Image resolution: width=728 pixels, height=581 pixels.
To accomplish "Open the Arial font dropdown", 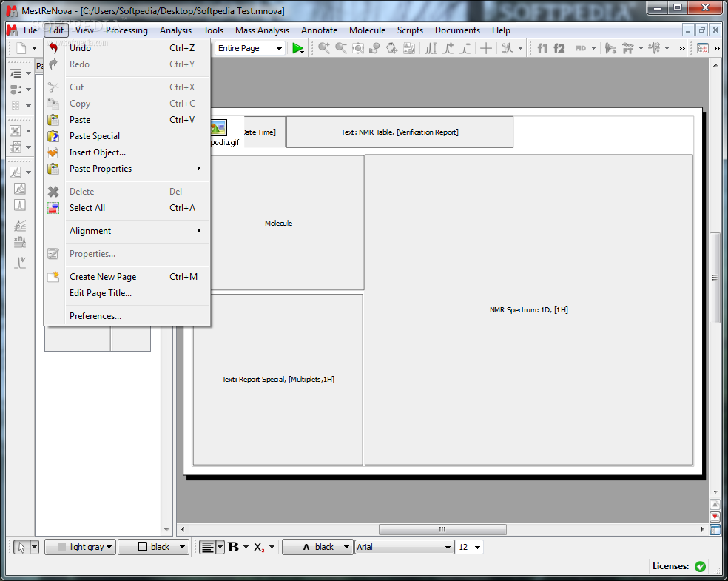I will coord(405,547).
